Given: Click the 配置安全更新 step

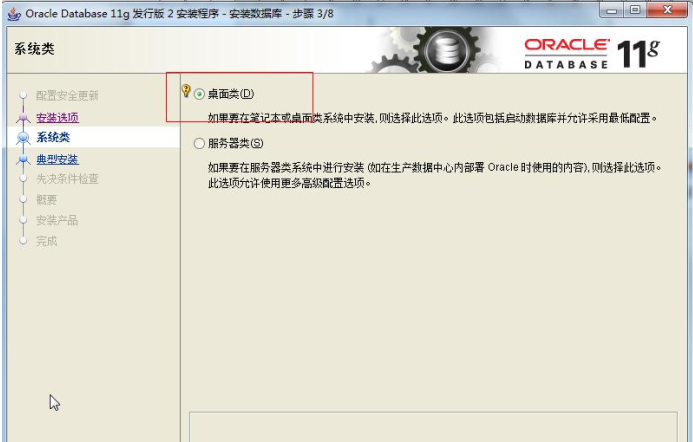Looking at the screenshot, I should 67,95.
